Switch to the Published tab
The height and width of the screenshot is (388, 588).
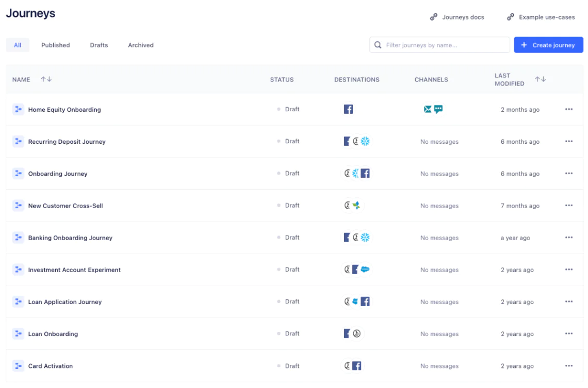click(55, 45)
